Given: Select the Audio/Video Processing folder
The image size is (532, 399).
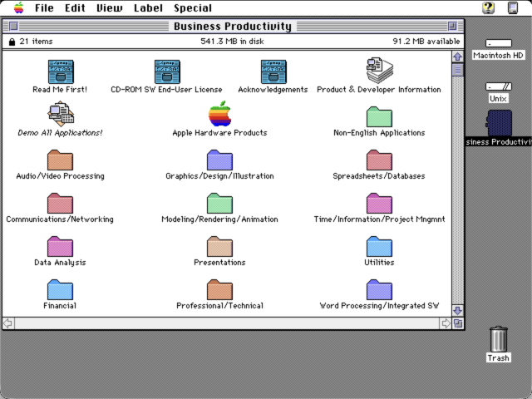Looking at the screenshot, I should coord(61,160).
